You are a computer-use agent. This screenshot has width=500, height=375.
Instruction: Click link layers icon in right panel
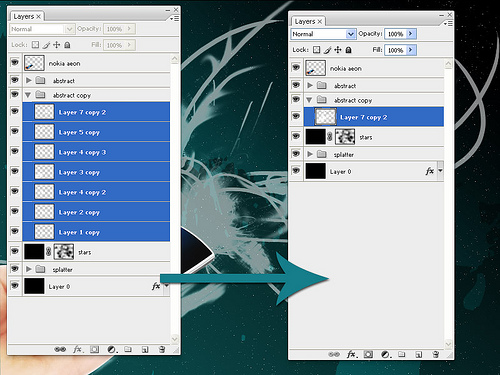pyautogui.click(x=334, y=354)
